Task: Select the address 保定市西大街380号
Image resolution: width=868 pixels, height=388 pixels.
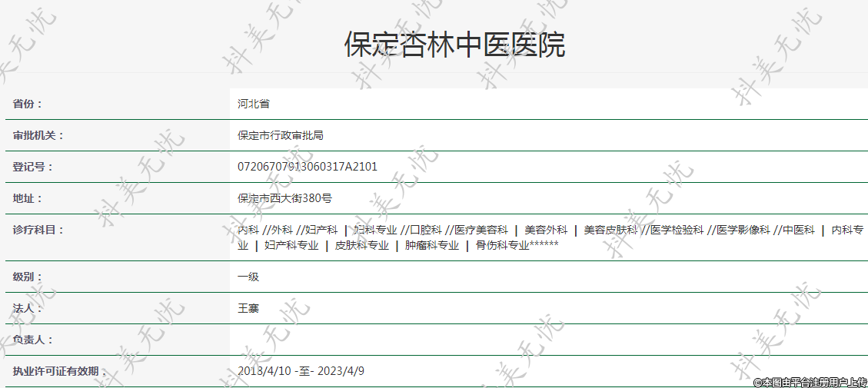Action: coord(284,198)
